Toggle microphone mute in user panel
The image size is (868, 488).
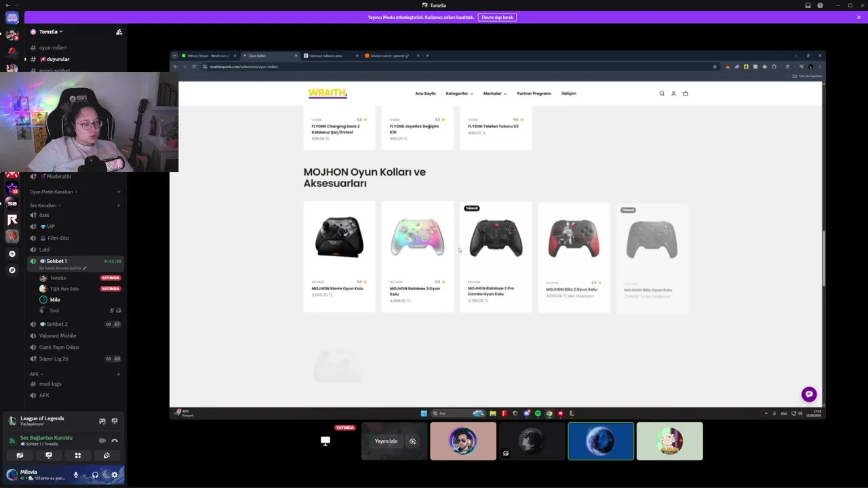tap(76, 474)
